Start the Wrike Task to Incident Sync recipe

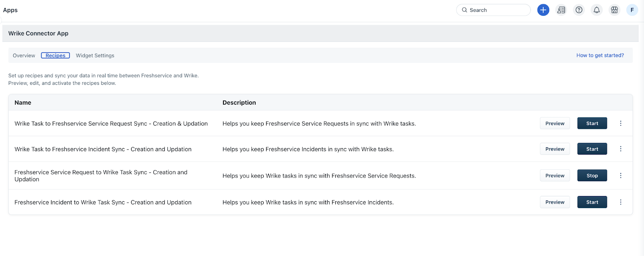point(592,149)
